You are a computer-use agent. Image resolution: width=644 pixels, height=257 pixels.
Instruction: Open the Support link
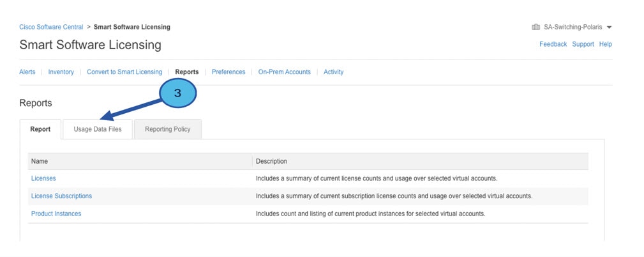coord(583,44)
